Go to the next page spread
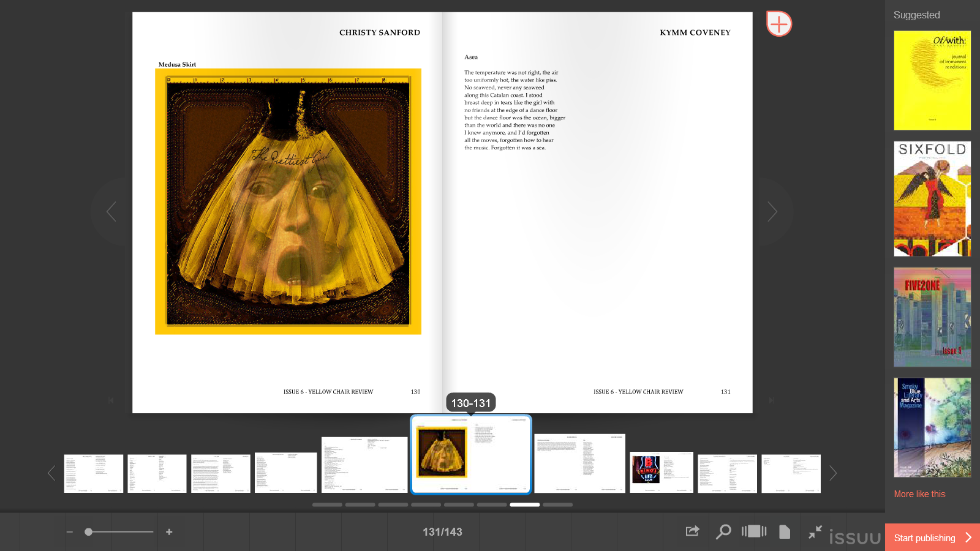 pyautogui.click(x=772, y=212)
